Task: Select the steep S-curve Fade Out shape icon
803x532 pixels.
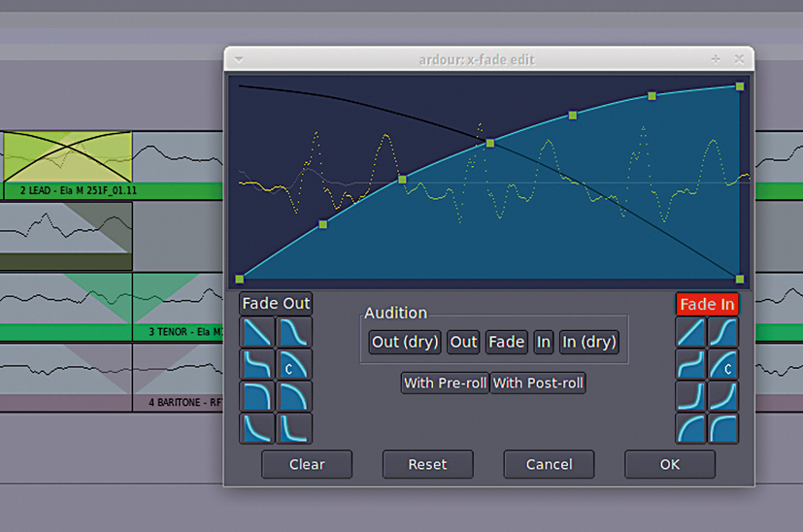Action: click(294, 332)
